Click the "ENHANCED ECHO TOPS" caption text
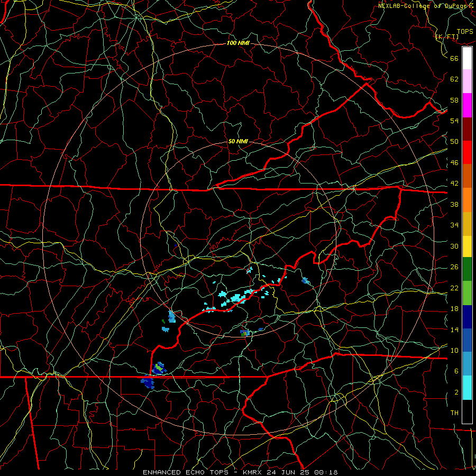 click(x=185, y=472)
